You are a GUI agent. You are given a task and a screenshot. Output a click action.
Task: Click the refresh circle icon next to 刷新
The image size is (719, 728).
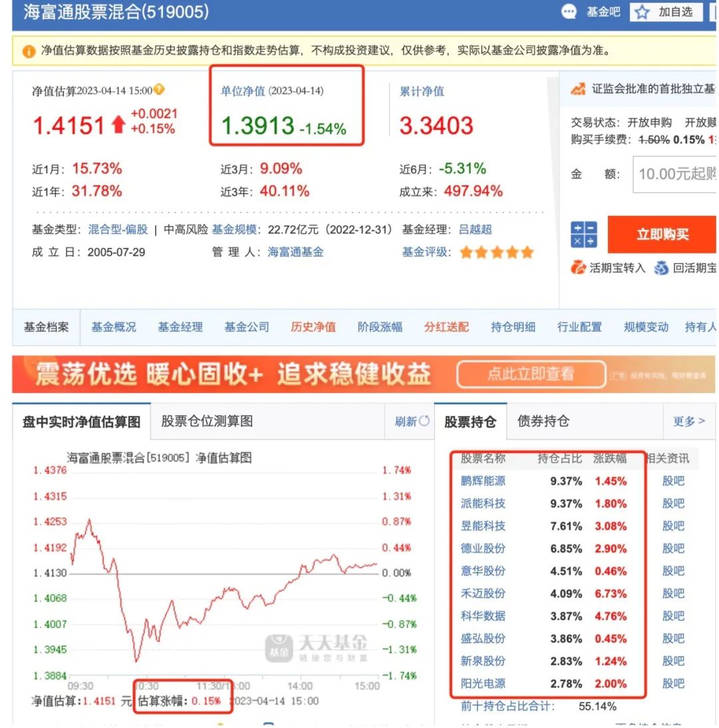[x=424, y=421]
